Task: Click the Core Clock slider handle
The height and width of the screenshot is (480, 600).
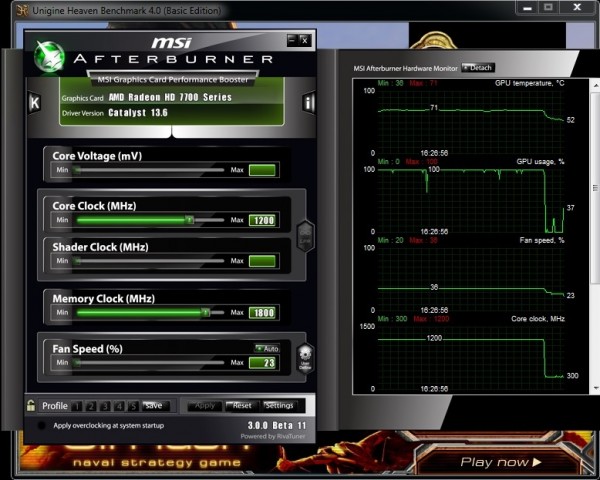Action: (189, 220)
